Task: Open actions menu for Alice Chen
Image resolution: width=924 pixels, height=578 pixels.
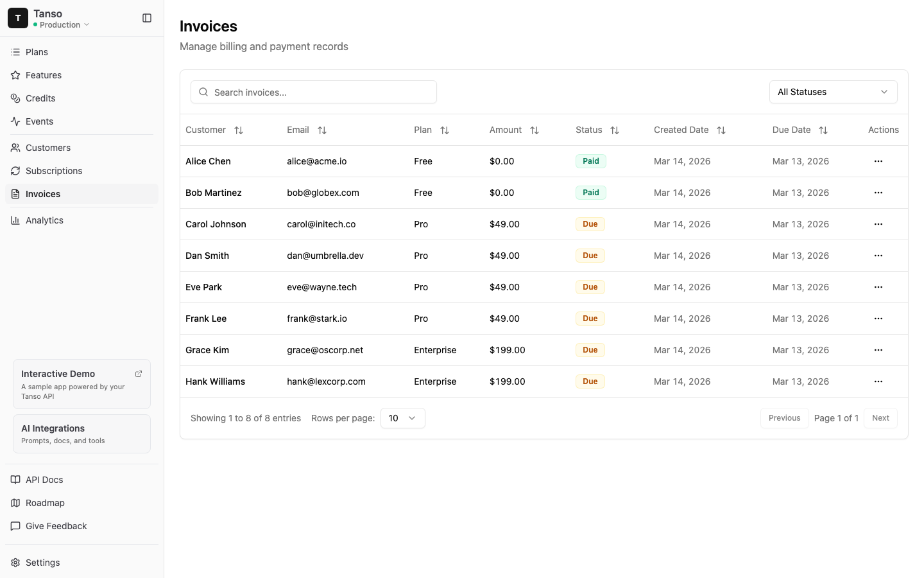Action: click(878, 161)
